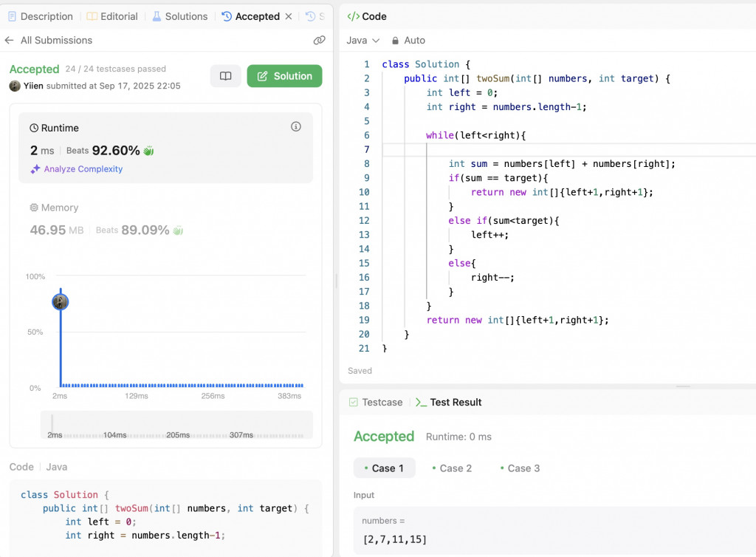Click the 129ms chart axis label

(x=137, y=396)
